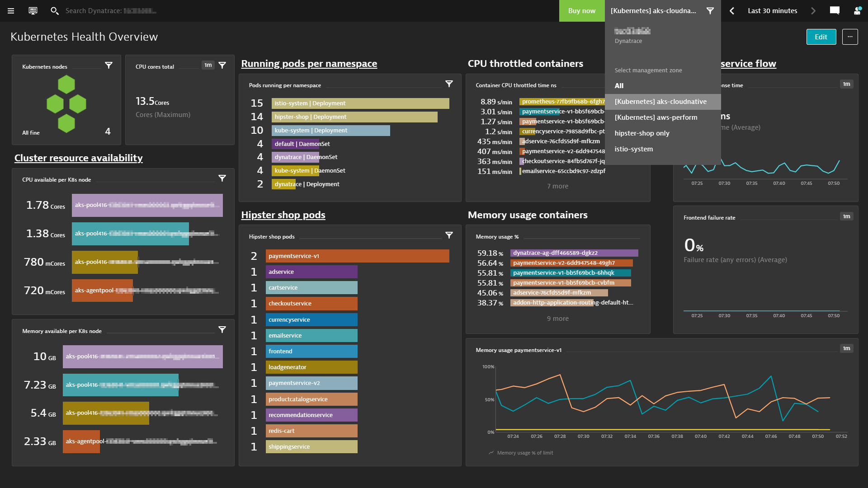Click the loadgenerator pods bar
868x488 pixels.
[x=311, y=367]
